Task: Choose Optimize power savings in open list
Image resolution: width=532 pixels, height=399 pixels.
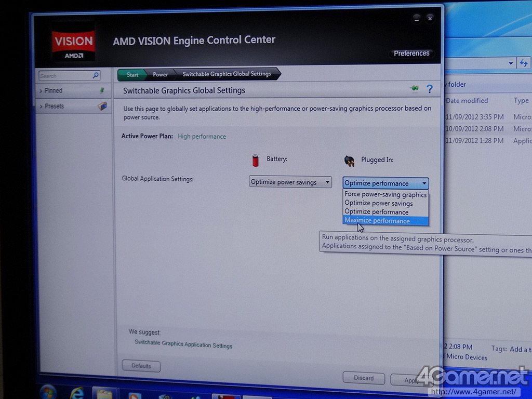Action: pos(385,203)
